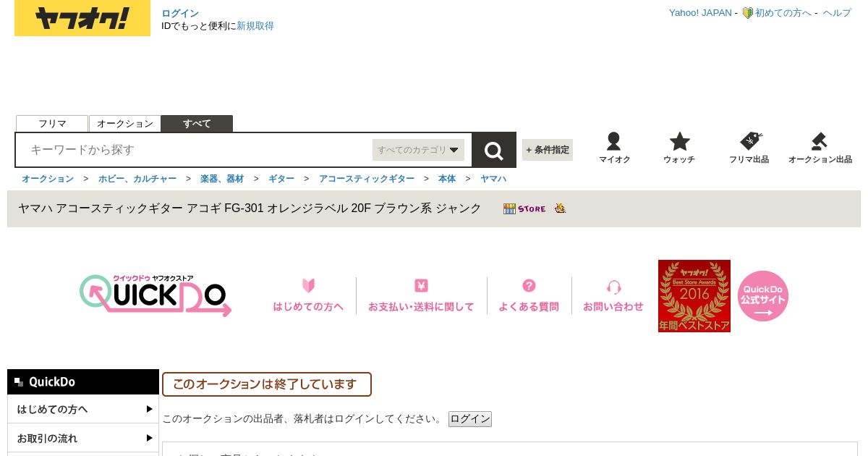
Task: Click このオークションは終了しています notice
Action: pos(267,384)
